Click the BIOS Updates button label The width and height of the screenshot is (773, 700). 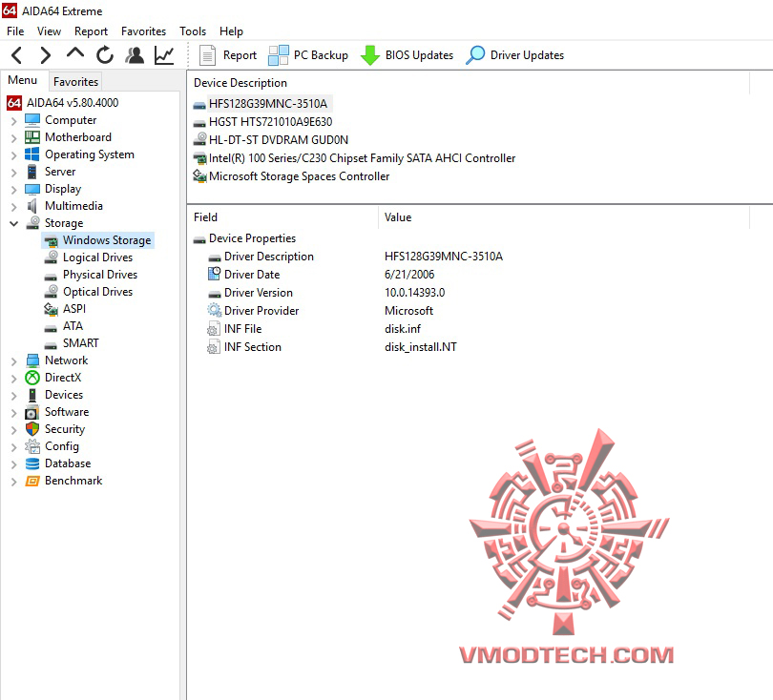pyautogui.click(x=419, y=55)
